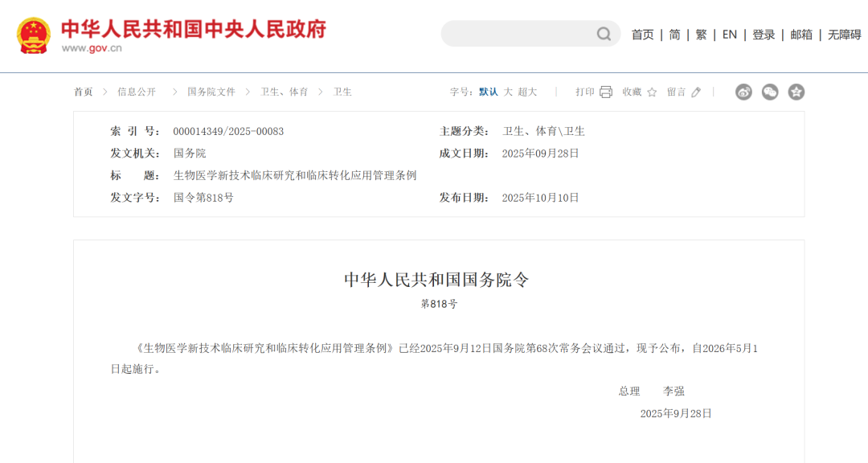Select the 超大 font size option
Viewport: 868px width, 463px height.
pos(527,92)
